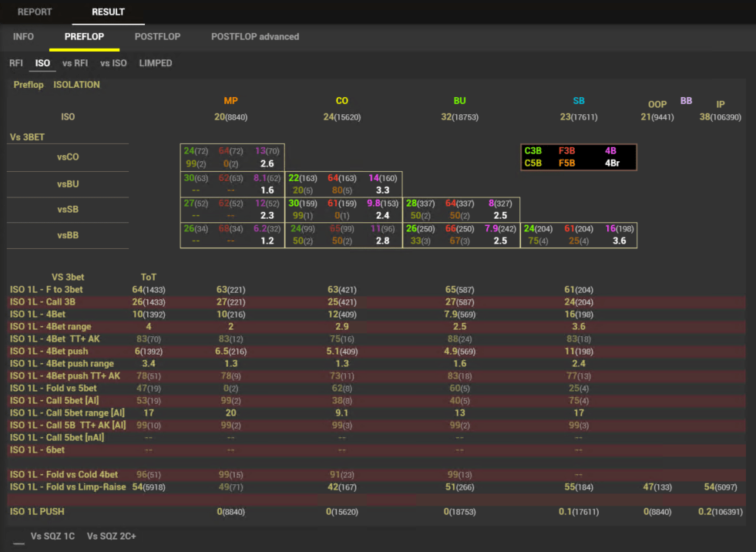
Task: Click the CO position header
Action: (342, 101)
